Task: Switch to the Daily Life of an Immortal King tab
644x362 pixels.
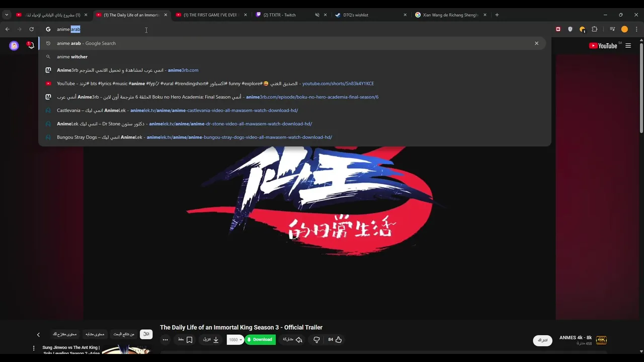Action: pos(131,15)
